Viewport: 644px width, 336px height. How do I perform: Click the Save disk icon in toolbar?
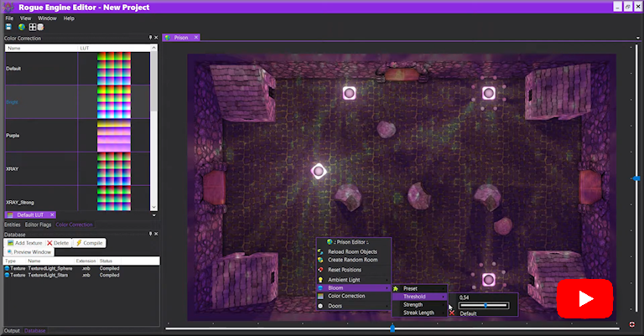click(x=8, y=27)
